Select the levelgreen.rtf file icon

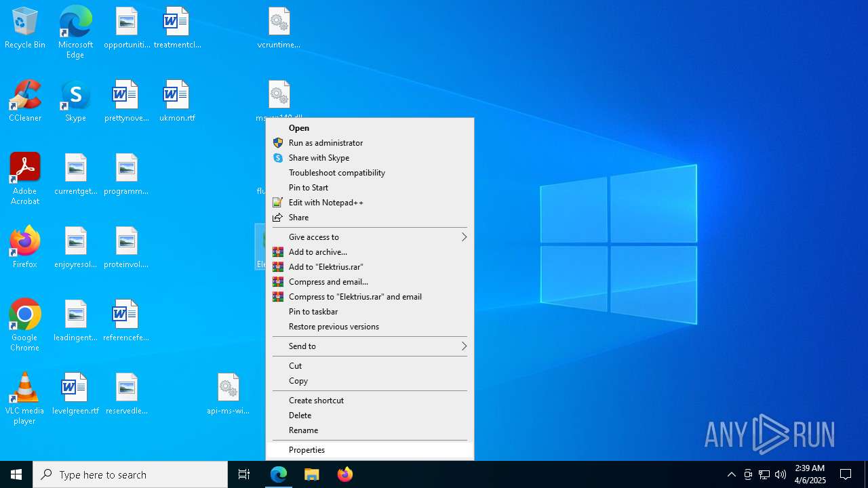pos(75,394)
